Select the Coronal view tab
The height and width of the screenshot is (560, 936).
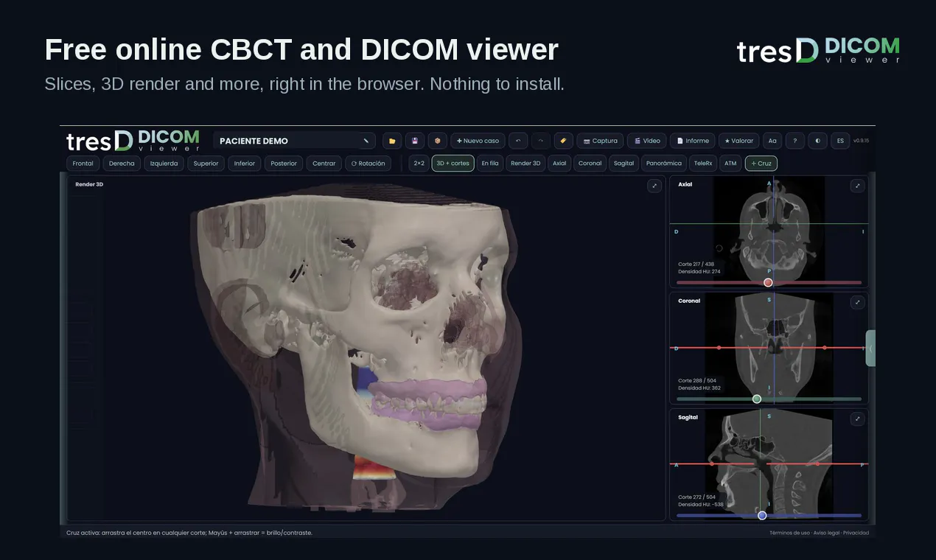[590, 164]
